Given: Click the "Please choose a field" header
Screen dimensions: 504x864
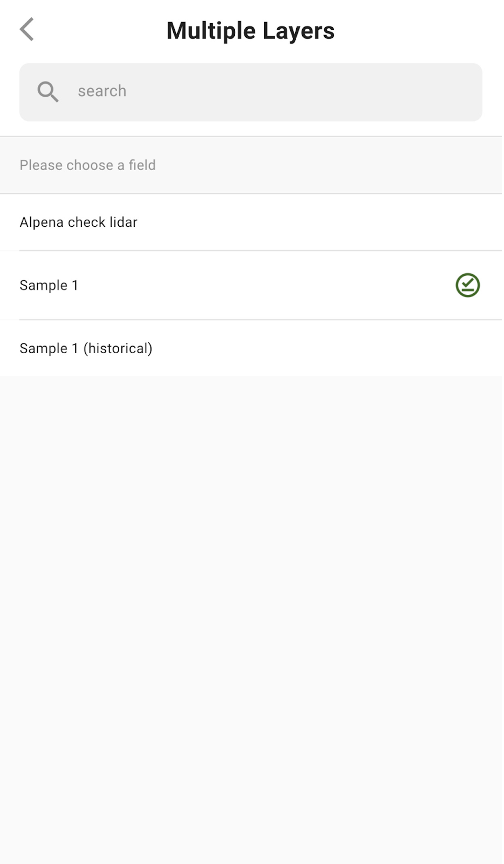Looking at the screenshot, I should click(x=87, y=165).
